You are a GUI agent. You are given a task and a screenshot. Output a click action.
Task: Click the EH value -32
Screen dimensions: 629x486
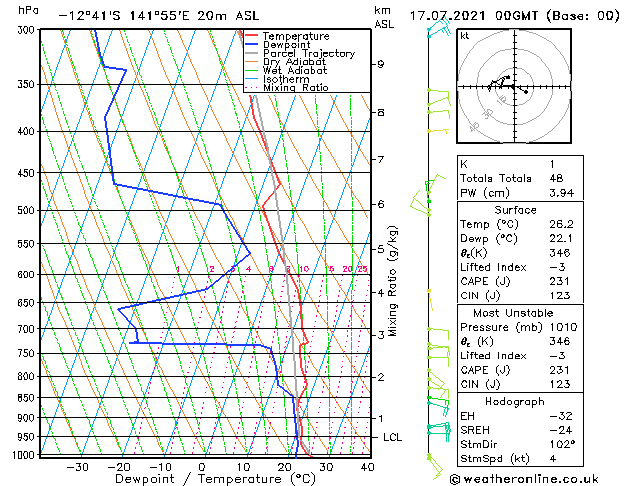(561, 416)
